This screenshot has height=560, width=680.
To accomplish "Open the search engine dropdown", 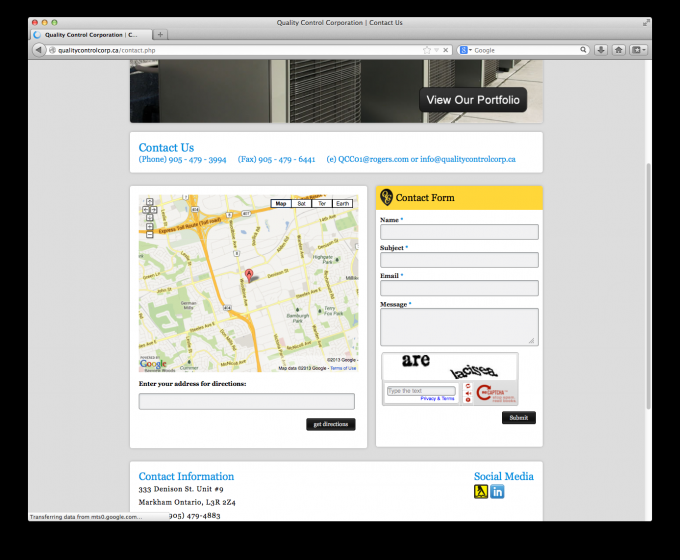I will 466,50.
